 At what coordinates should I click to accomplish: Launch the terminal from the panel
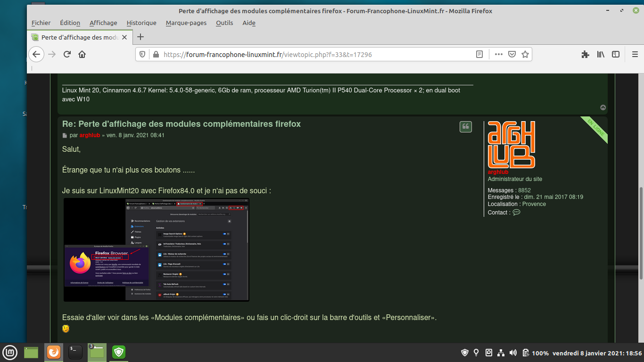[75, 352]
